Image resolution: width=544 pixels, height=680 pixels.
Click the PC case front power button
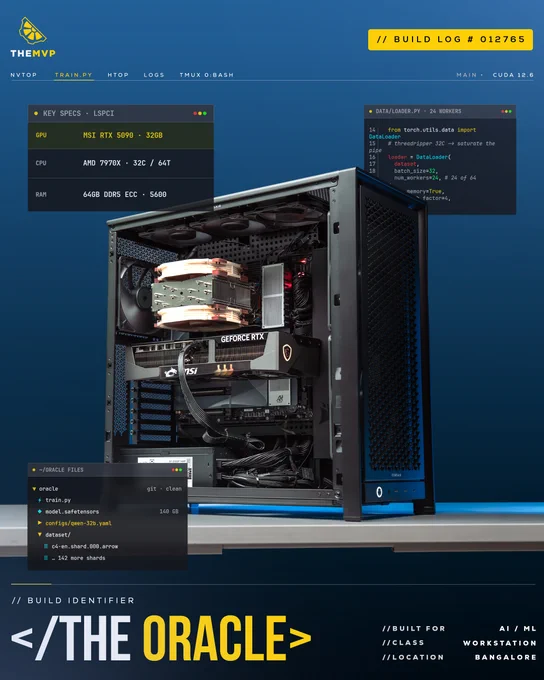point(379,492)
